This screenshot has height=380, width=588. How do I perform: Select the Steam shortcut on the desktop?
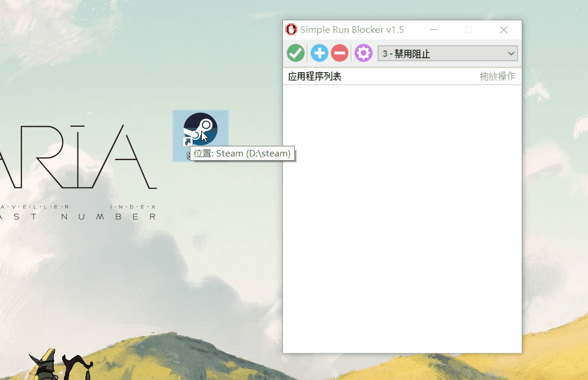[x=200, y=128]
